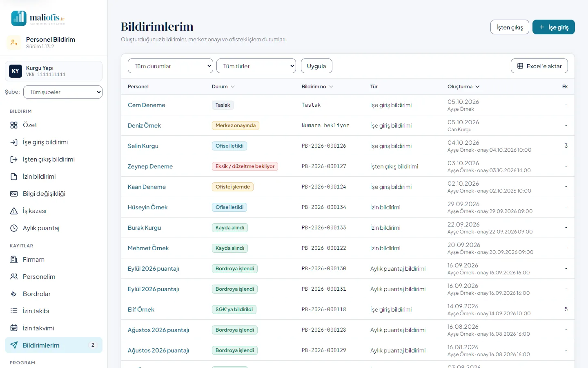Click the İş kazası warning triangle icon
This screenshot has width=588, height=368.
pyautogui.click(x=14, y=211)
